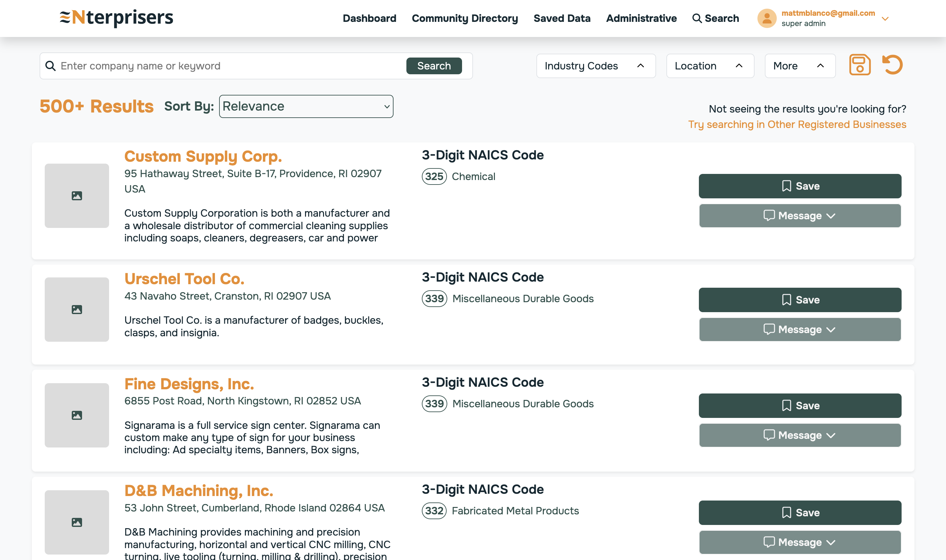
Task: Click the 325 Chemical NAICS badge
Action: (434, 176)
